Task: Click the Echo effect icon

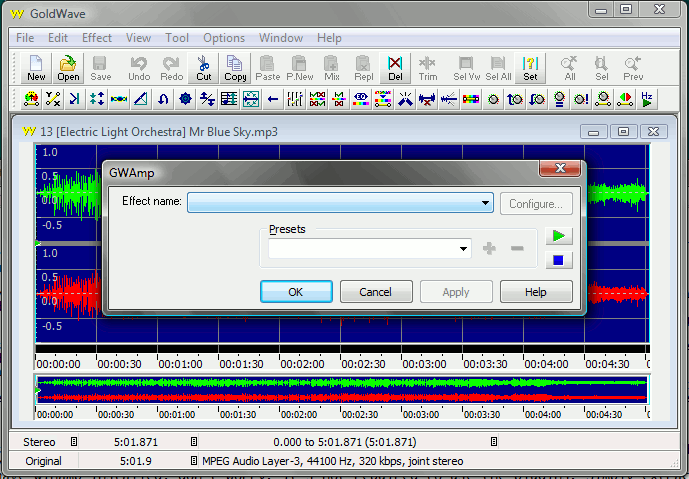Action: click(x=75, y=99)
